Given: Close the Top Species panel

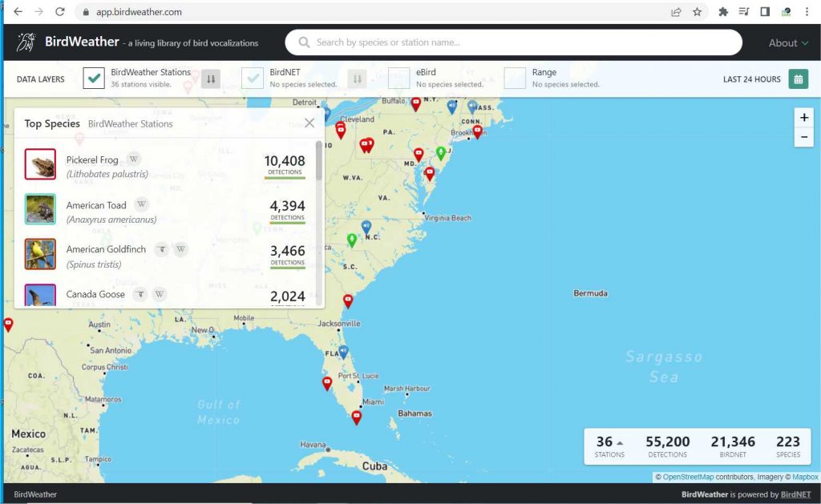Looking at the screenshot, I should point(309,123).
